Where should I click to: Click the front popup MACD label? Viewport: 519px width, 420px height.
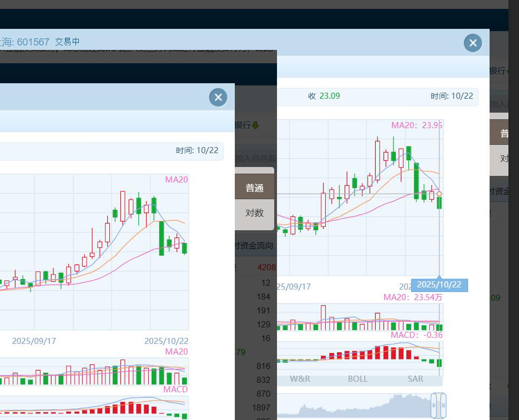175,389
